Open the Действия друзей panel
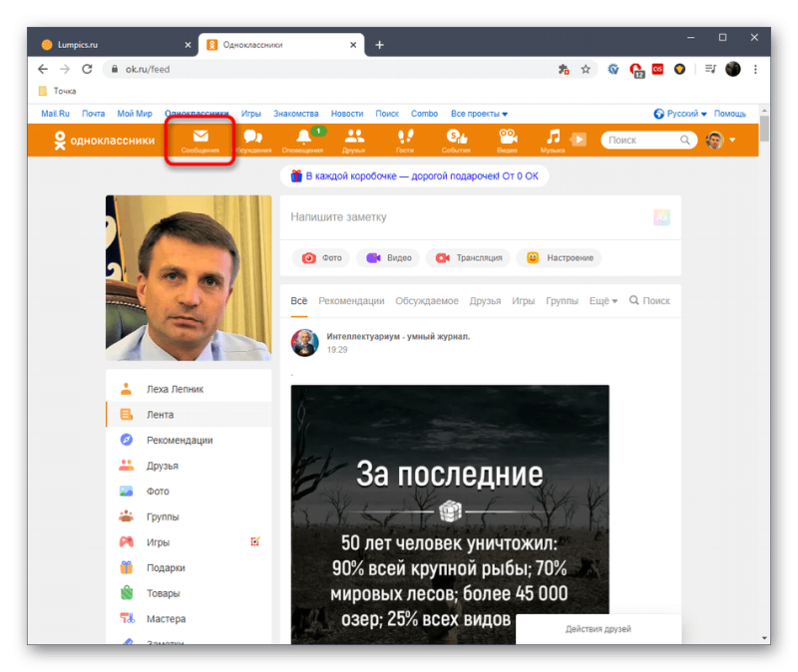798x672 pixels. point(598,629)
